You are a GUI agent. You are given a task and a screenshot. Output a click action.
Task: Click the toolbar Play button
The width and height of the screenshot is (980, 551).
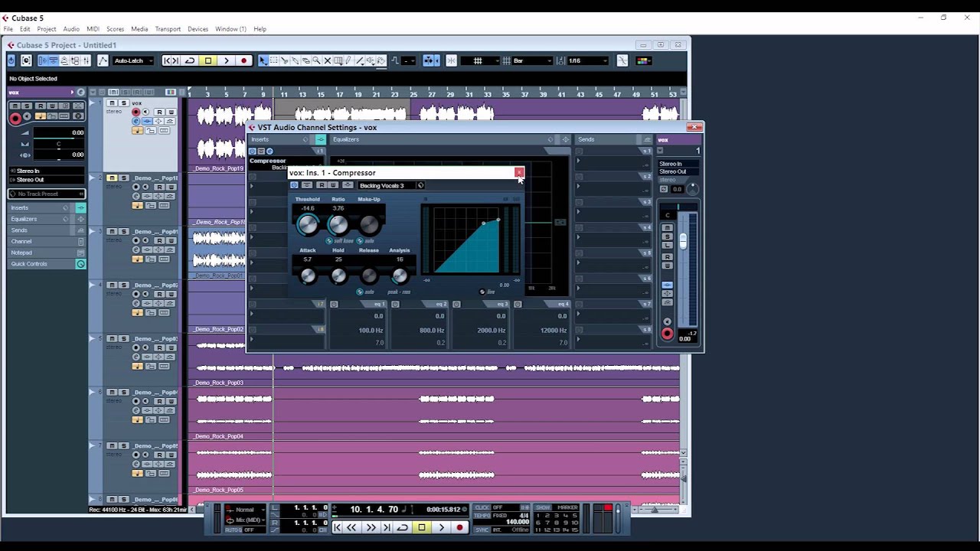[x=226, y=60]
